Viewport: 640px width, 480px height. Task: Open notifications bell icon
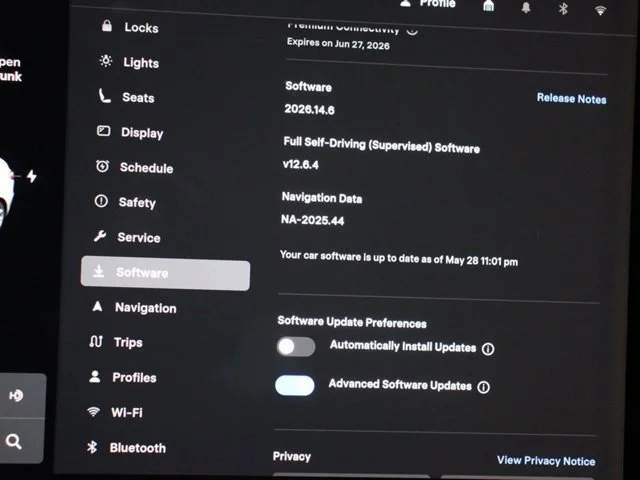click(x=526, y=7)
